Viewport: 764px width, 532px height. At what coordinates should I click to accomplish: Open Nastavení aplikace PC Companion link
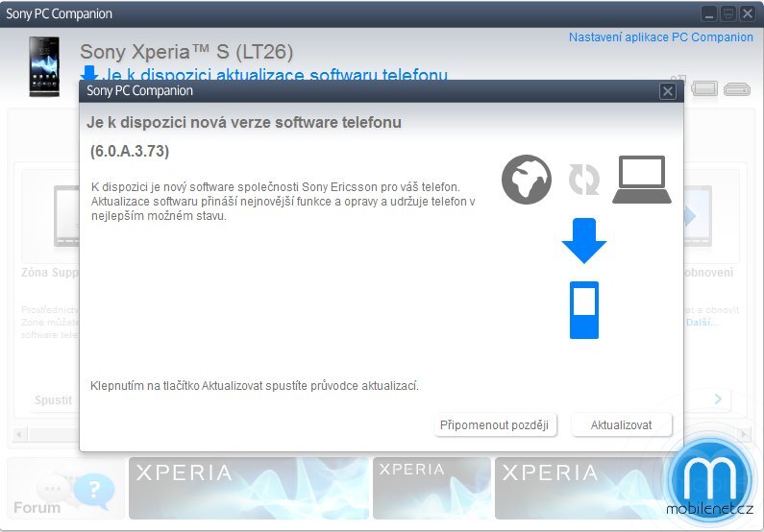661,37
